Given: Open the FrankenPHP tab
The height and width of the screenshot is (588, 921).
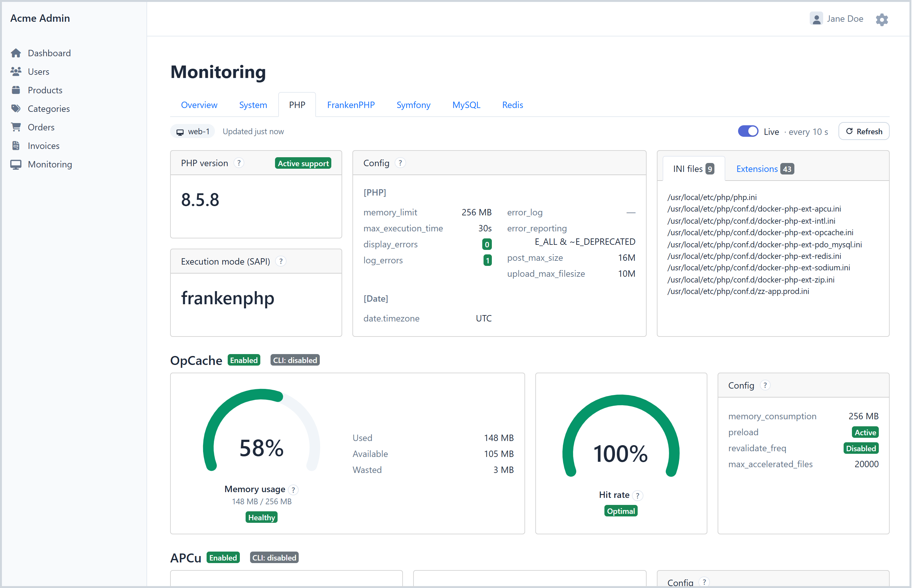Looking at the screenshot, I should [x=351, y=105].
